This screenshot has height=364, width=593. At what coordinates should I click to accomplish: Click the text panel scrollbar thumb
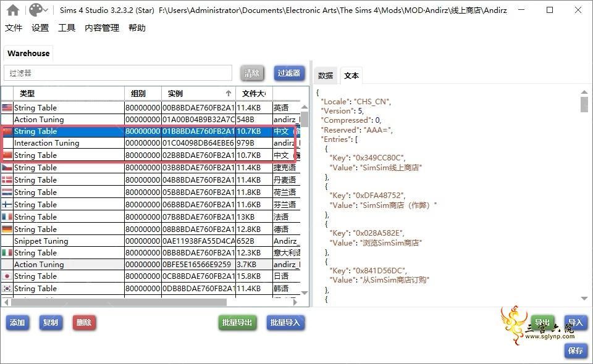(x=584, y=105)
